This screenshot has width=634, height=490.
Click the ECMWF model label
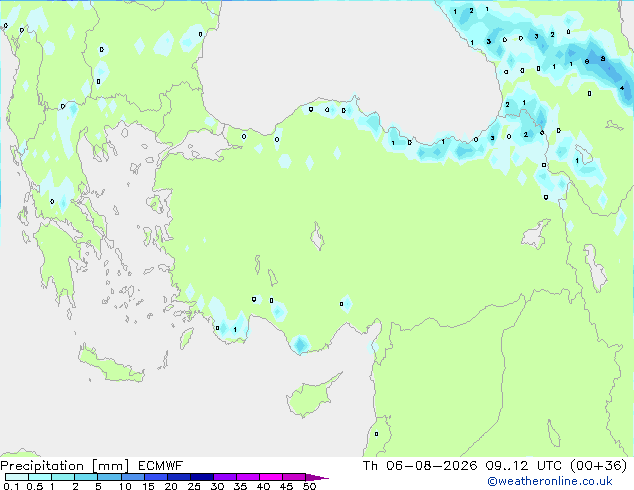(161, 466)
